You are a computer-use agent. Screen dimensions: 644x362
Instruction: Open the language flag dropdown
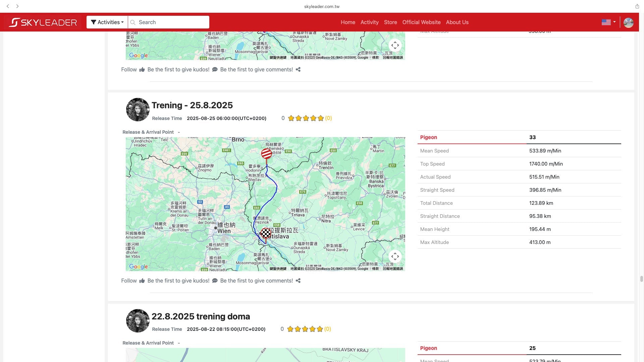pos(608,22)
